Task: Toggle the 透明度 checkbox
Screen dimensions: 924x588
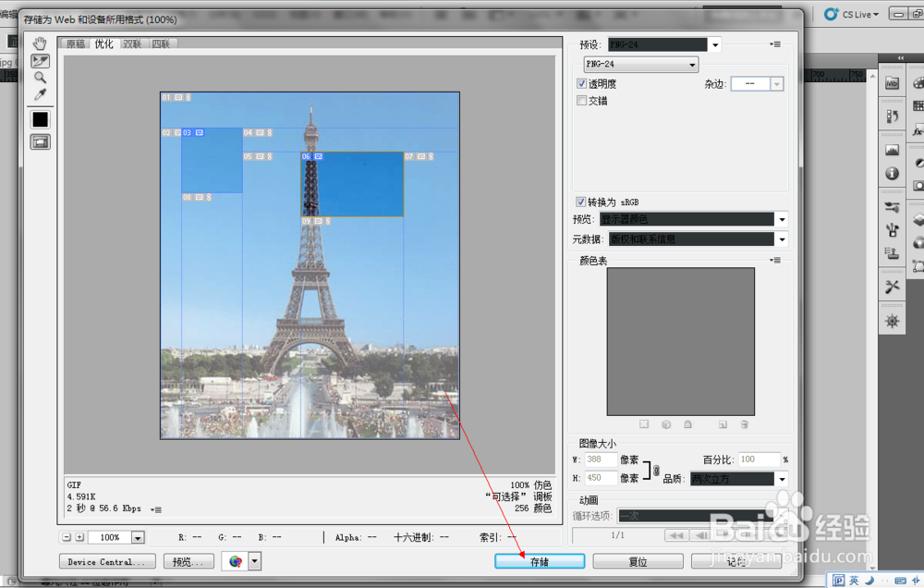Action: coord(581,84)
